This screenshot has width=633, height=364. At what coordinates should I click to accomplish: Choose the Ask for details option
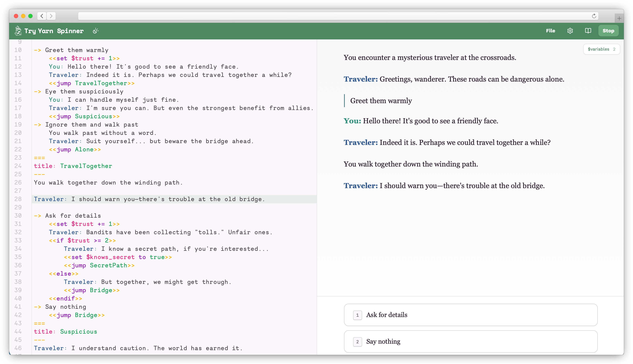click(x=471, y=315)
